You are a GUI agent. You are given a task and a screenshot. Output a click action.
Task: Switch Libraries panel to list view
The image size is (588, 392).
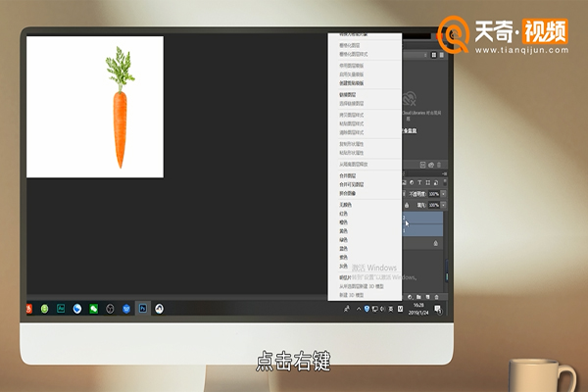click(442, 55)
